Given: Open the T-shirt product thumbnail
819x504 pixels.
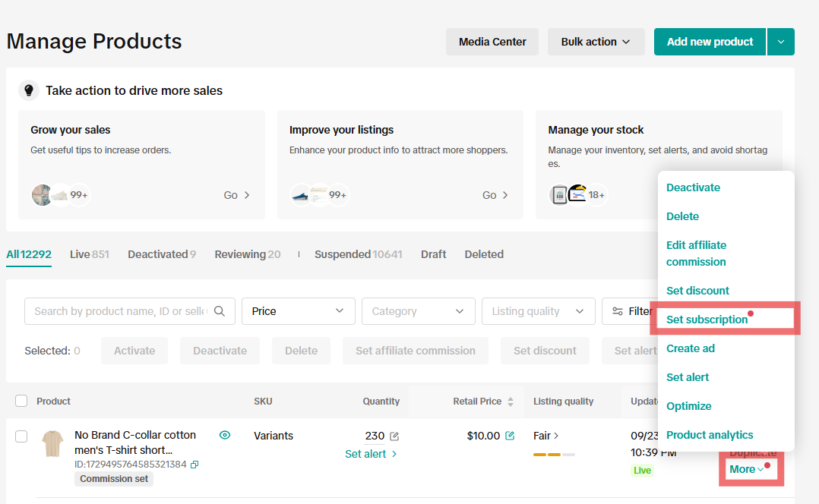Looking at the screenshot, I should 52,443.
